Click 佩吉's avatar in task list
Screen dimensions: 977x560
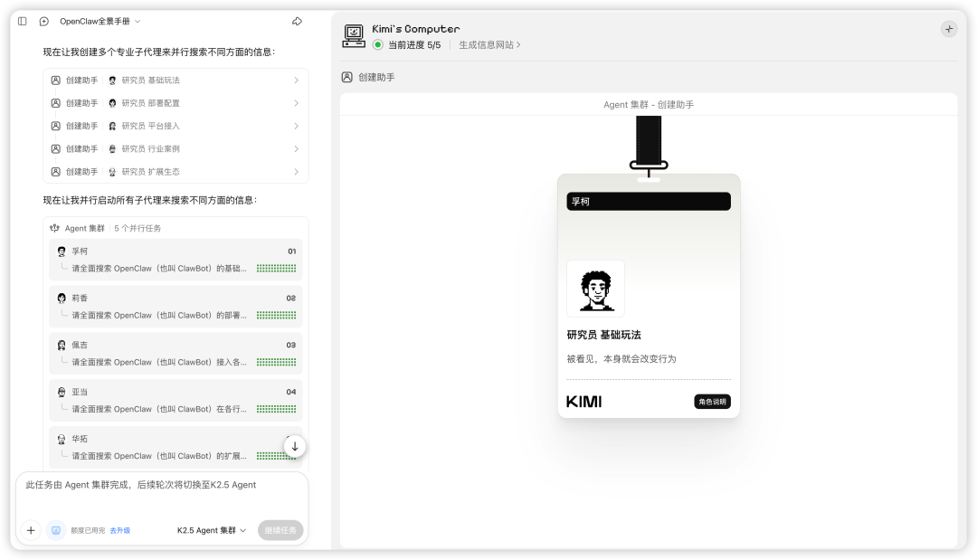[x=62, y=345]
